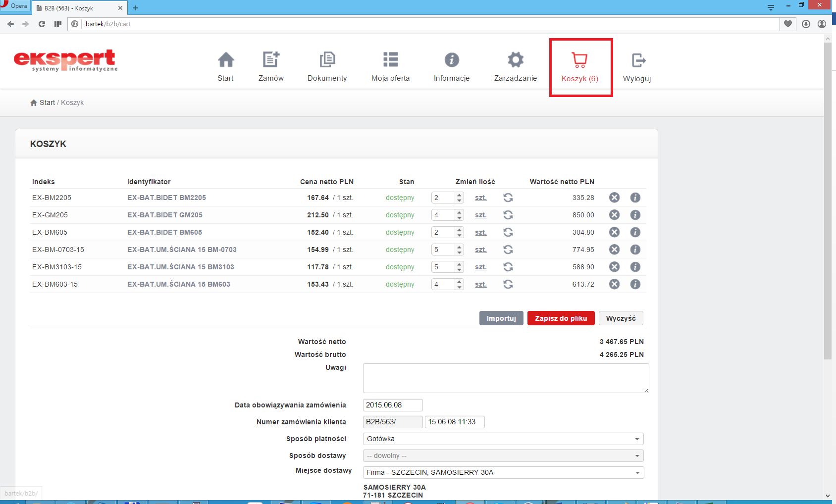Open product link EX-BAT.BIDET GM205
This screenshot has width=836, height=504.
[x=165, y=215]
